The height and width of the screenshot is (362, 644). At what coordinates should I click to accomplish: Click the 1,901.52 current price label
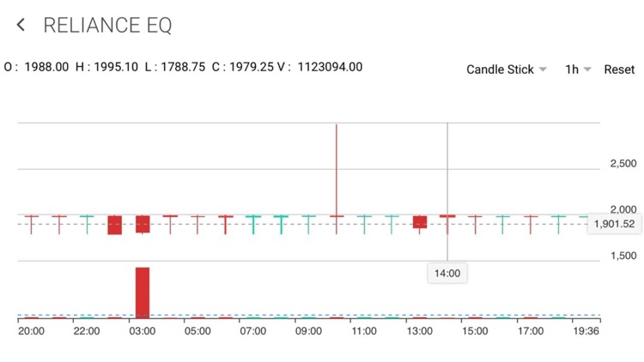pos(614,225)
